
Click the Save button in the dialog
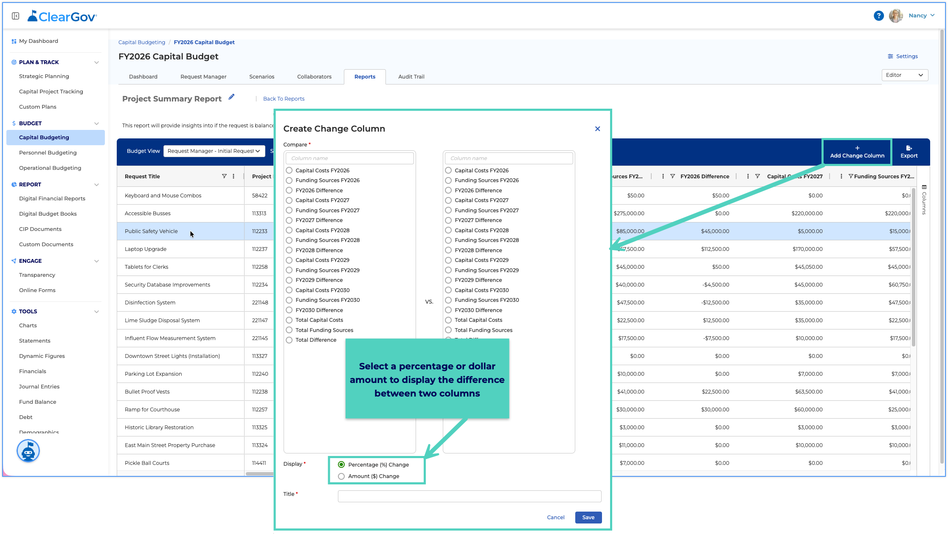[x=588, y=518]
